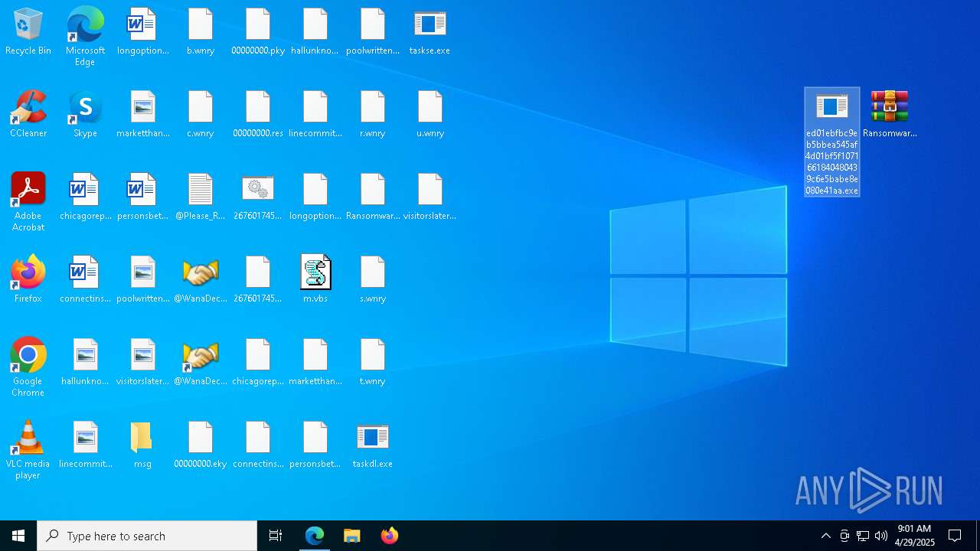The height and width of the screenshot is (551, 980).
Task: Click the 'Type here to search' box
Action: (147, 536)
